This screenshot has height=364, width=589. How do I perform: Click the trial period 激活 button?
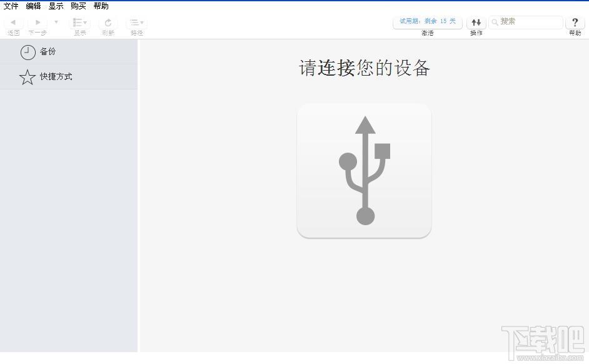tap(428, 21)
